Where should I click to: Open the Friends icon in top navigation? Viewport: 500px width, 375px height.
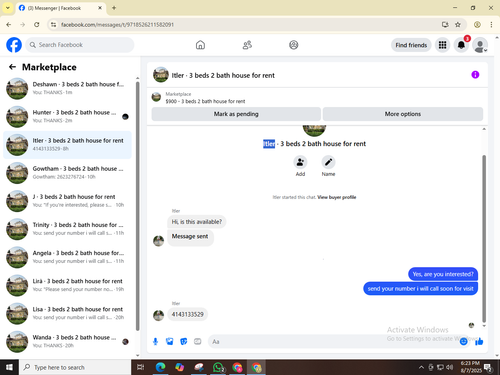[247, 45]
